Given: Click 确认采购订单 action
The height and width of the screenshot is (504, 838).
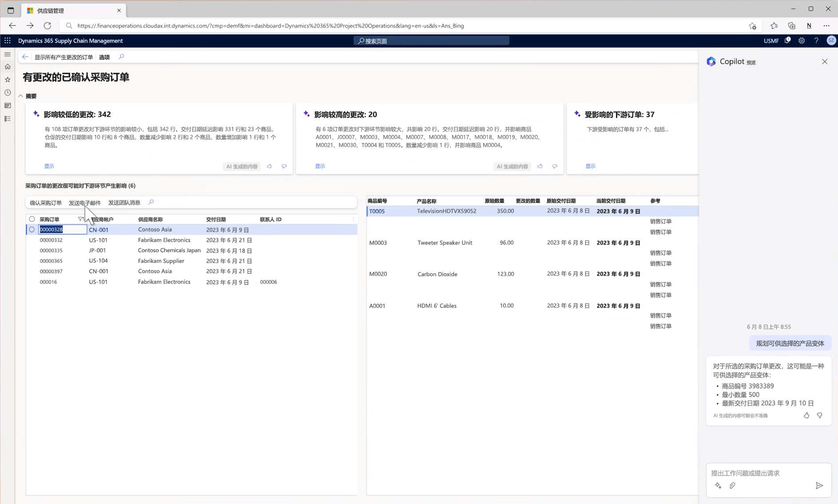Looking at the screenshot, I should [x=46, y=202].
